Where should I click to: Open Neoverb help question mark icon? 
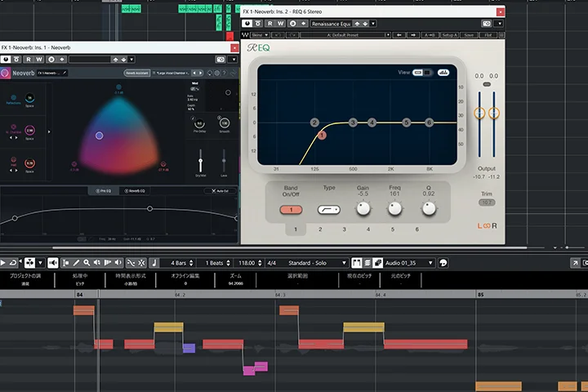click(x=225, y=73)
